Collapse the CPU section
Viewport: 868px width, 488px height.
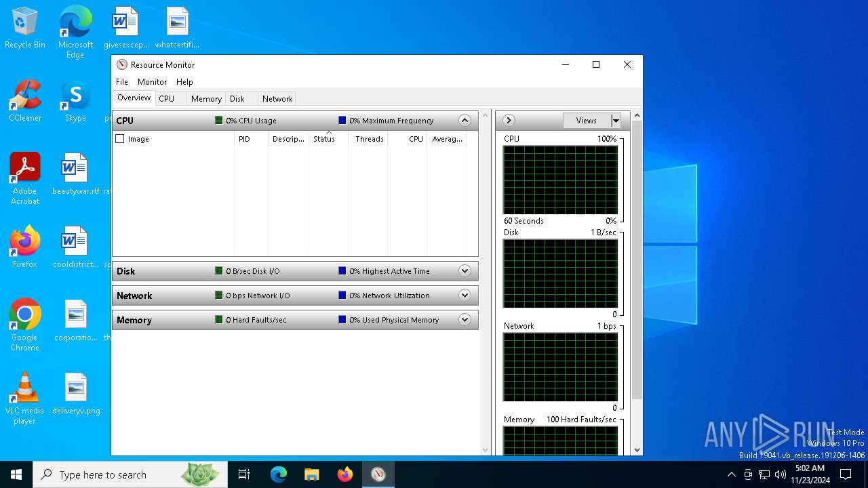(465, 121)
